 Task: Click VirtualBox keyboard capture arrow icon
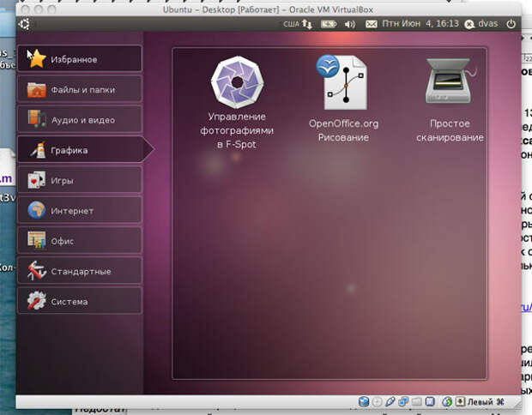tap(460, 402)
